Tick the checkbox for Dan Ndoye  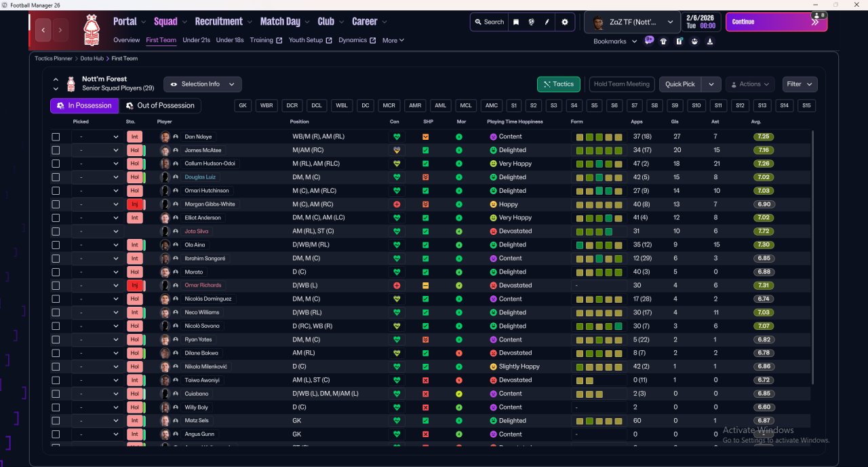[x=56, y=136]
